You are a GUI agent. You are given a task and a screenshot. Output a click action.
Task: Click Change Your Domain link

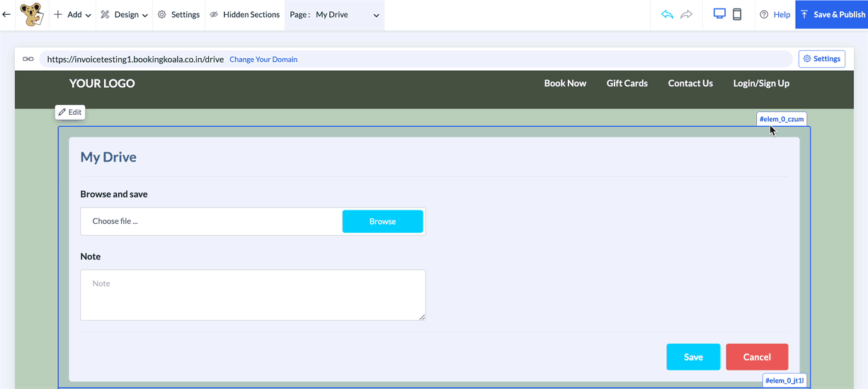[x=263, y=60]
